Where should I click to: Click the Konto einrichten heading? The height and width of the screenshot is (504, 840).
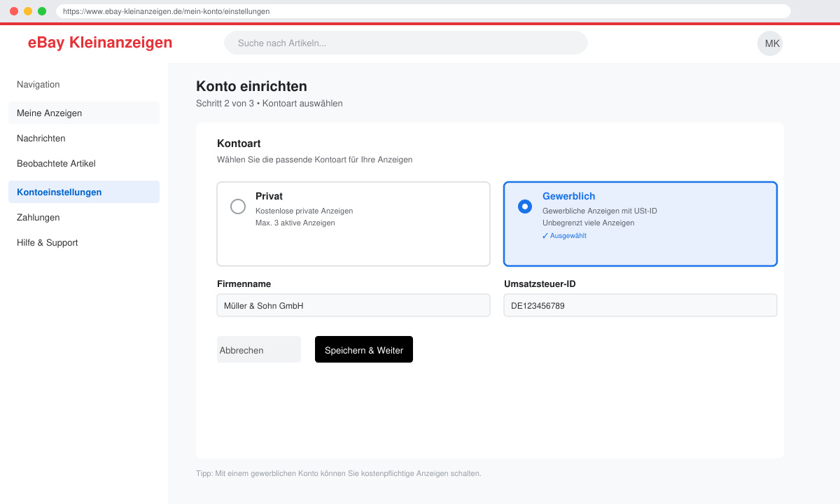(x=251, y=86)
